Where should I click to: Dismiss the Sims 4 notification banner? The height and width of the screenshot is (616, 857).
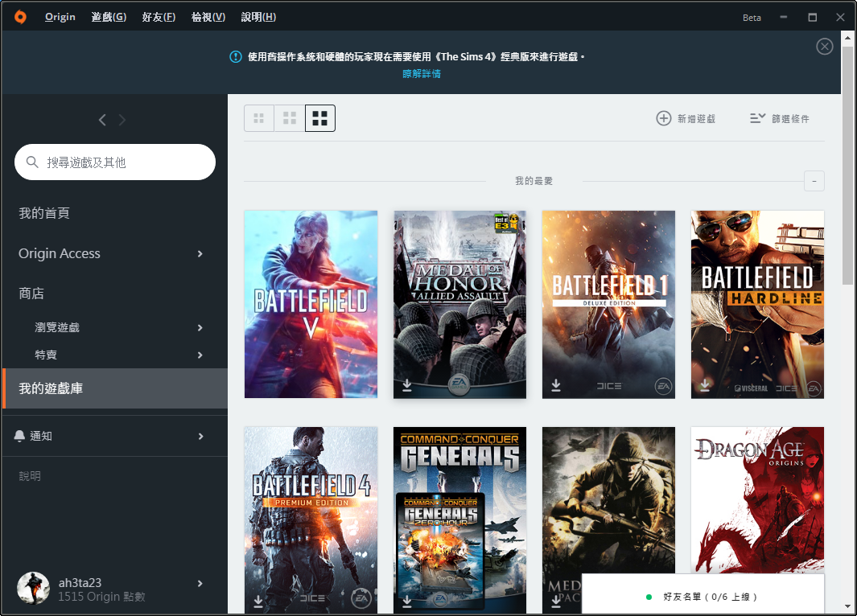pyautogui.click(x=824, y=47)
